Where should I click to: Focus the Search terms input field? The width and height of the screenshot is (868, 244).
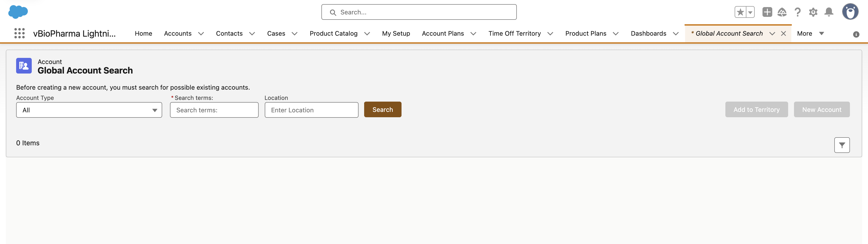(214, 110)
